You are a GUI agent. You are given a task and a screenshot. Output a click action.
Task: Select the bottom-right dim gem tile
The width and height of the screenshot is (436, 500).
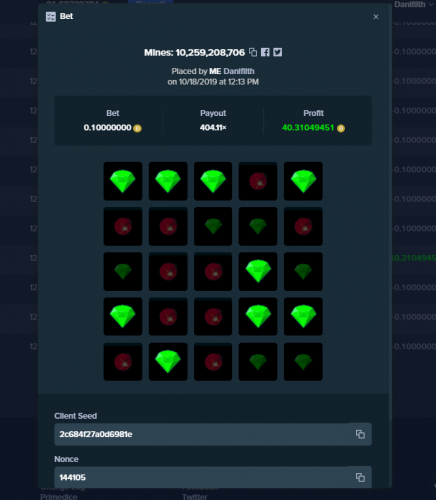(303, 362)
